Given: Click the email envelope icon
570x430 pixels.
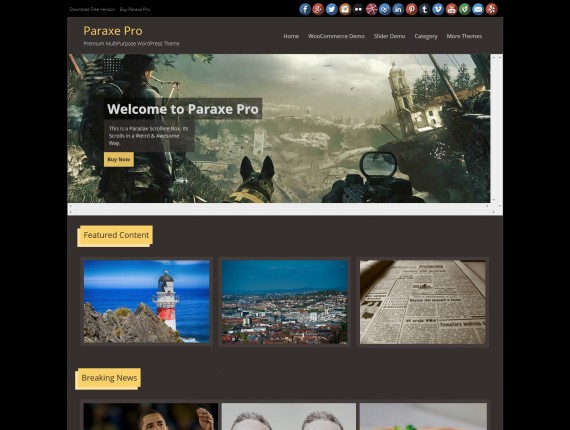Looking at the screenshot, I should pos(478,9).
